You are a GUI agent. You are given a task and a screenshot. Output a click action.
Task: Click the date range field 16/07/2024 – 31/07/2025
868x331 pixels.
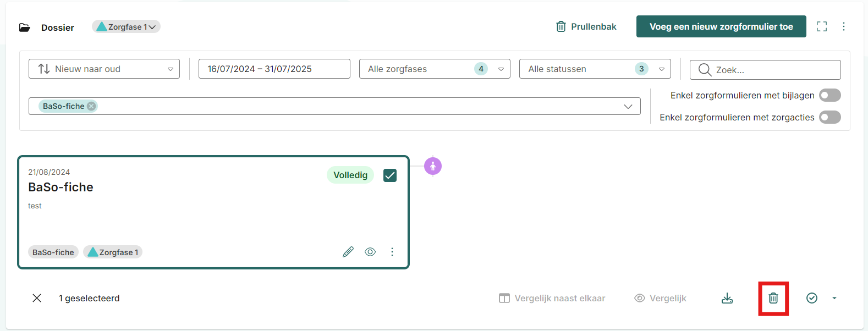tap(274, 69)
